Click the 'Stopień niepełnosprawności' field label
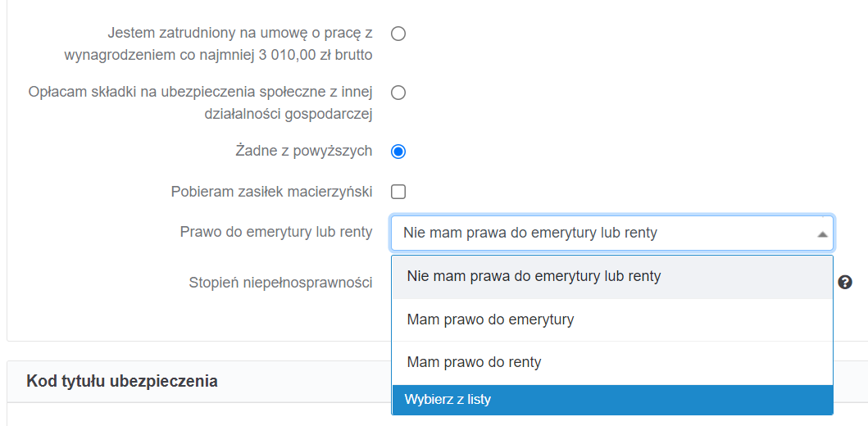Screen dimensions: 868x426 tap(280, 282)
